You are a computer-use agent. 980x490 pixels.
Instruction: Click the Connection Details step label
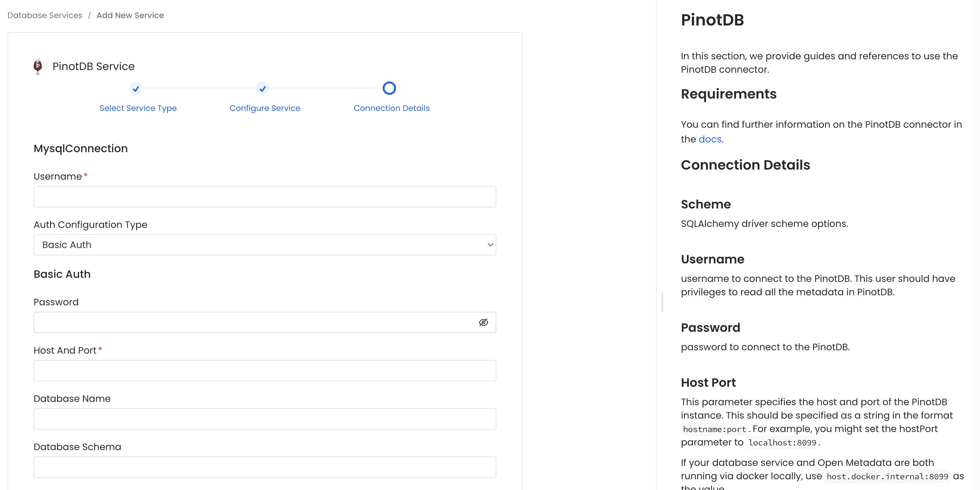coord(391,108)
